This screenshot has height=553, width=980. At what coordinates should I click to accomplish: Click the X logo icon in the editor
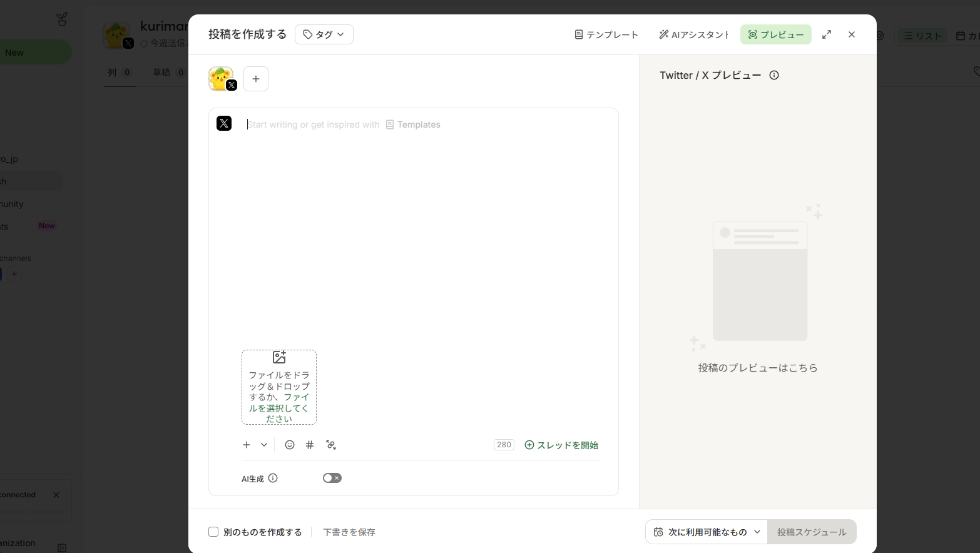point(224,123)
